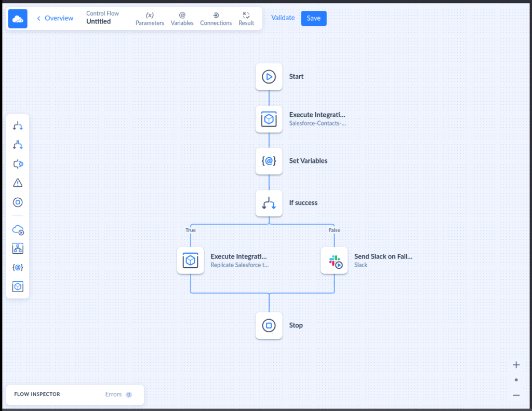Select the Execute Integration component in sidebar
This screenshot has height=411, width=532.
click(18, 286)
